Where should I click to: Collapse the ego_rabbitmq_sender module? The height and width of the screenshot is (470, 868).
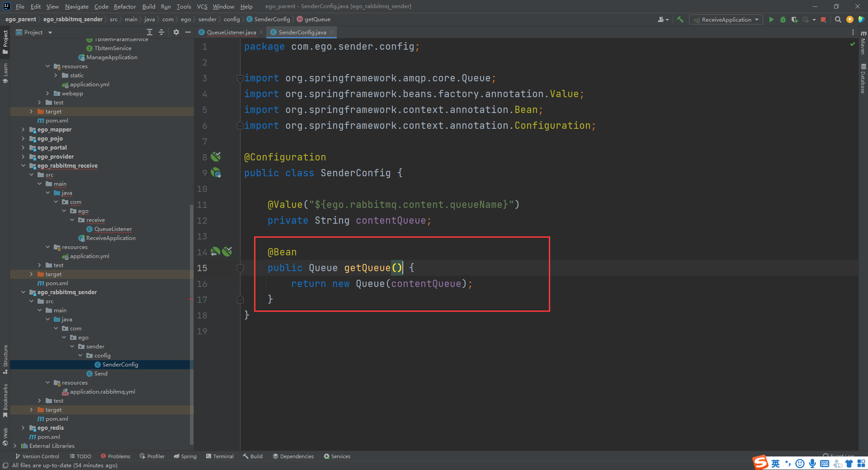(x=23, y=292)
